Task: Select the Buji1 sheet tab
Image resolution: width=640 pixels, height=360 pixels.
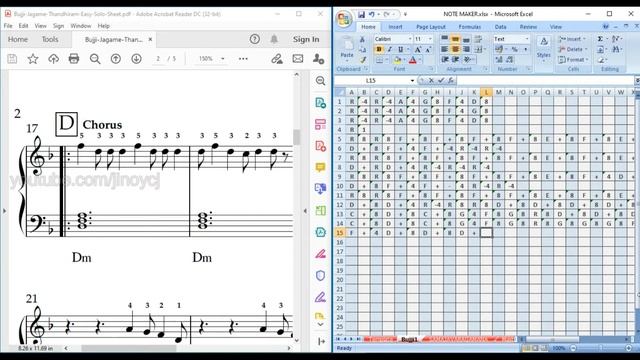Action: point(409,339)
